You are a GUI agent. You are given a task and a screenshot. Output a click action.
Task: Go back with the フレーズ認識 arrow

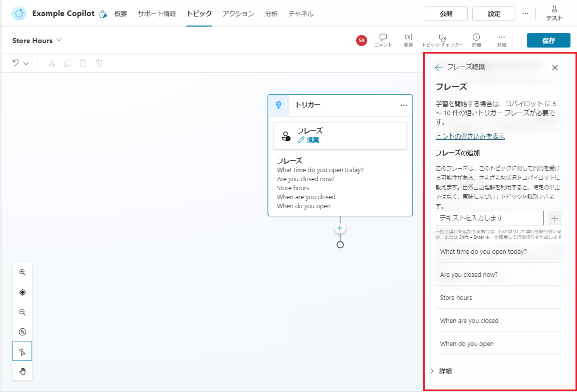[x=438, y=67]
